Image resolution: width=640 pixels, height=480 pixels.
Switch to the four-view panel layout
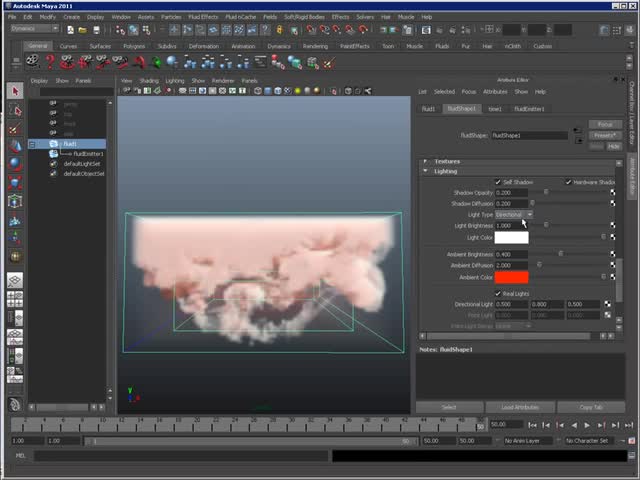click(15, 301)
